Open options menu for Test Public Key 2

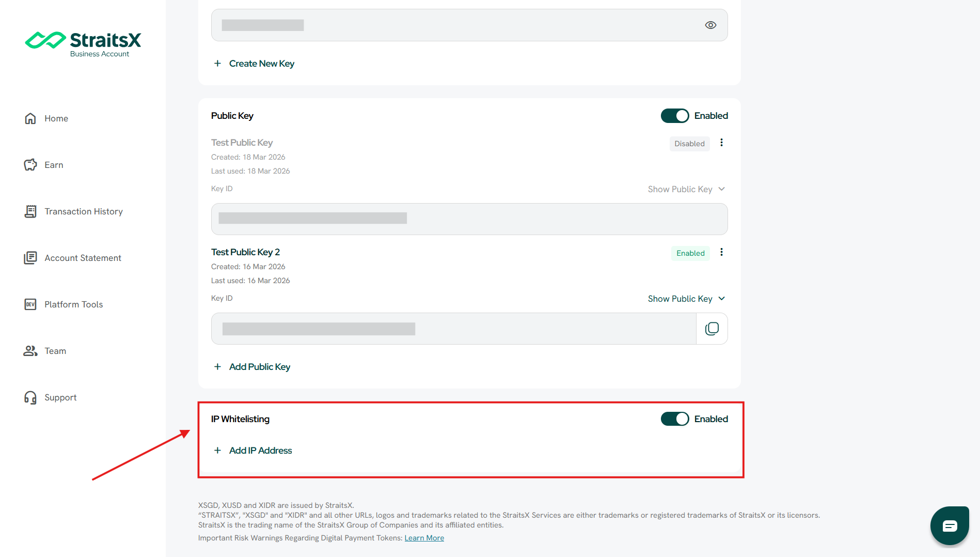coord(721,252)
